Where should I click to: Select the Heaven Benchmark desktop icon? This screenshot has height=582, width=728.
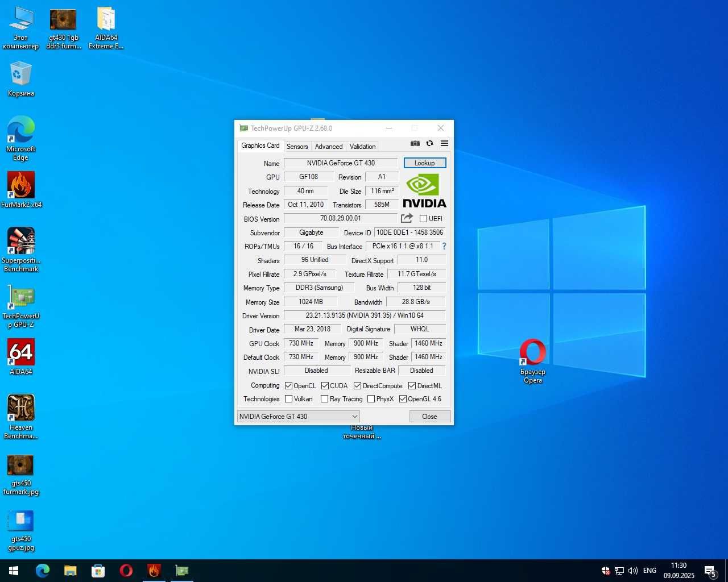21,417
